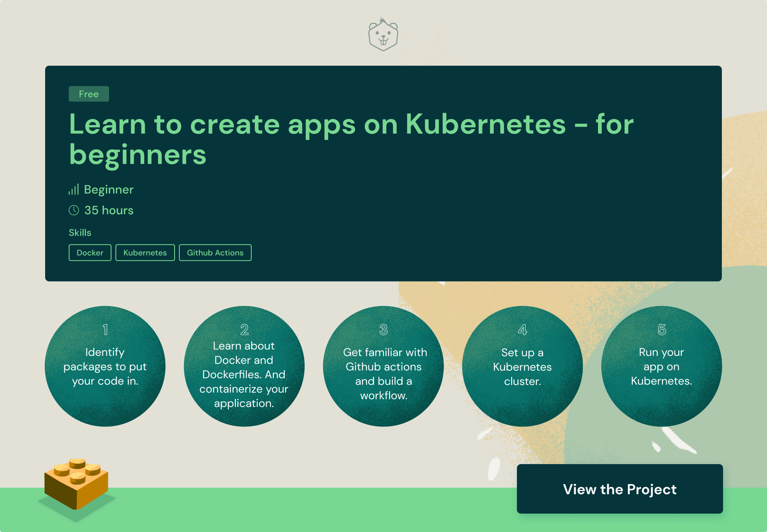Screen dimensions: 767x532
Task: Click the Kubernetes skill tag
Action: tap(145, 252)
